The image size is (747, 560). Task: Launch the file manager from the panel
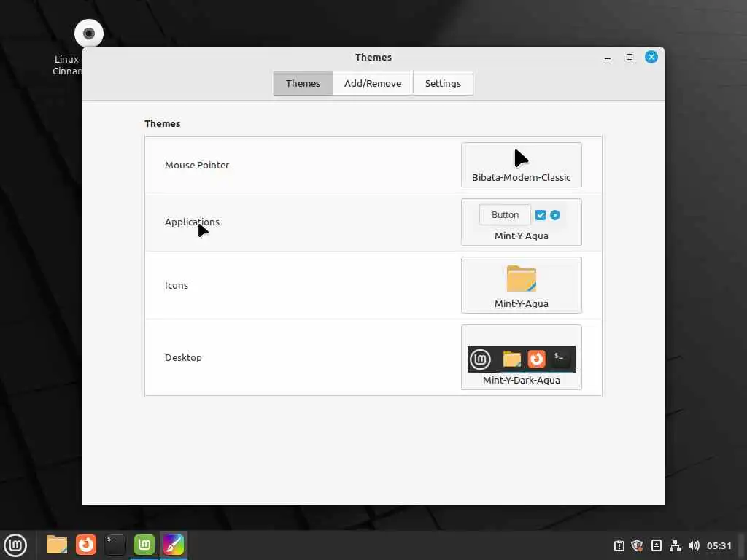click(x=57, y=545)
